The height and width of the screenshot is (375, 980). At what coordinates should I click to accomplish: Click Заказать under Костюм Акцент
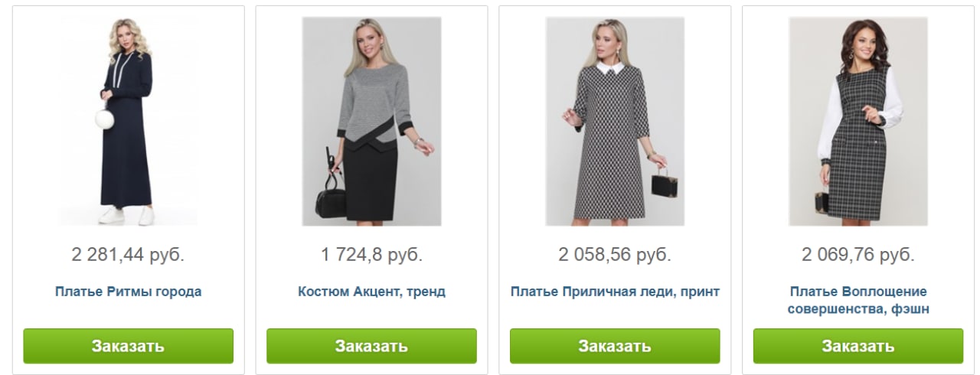tap(371, 346)
